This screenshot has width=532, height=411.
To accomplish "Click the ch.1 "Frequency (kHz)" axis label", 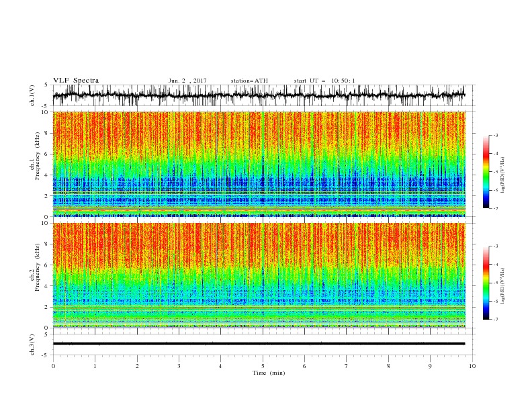I will (x=38, y=156).
